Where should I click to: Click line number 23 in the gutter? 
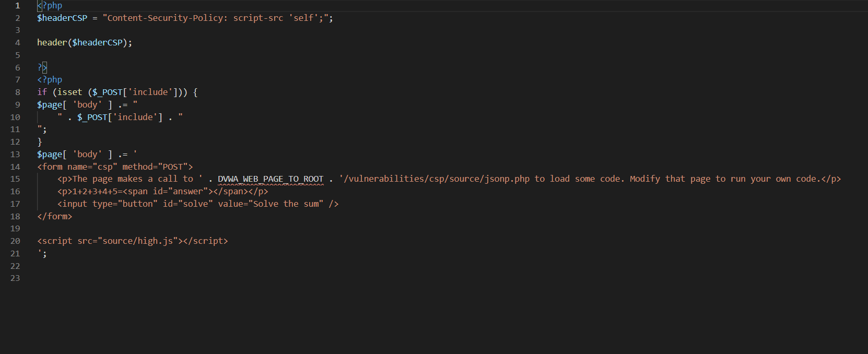(x=15, y=278)
